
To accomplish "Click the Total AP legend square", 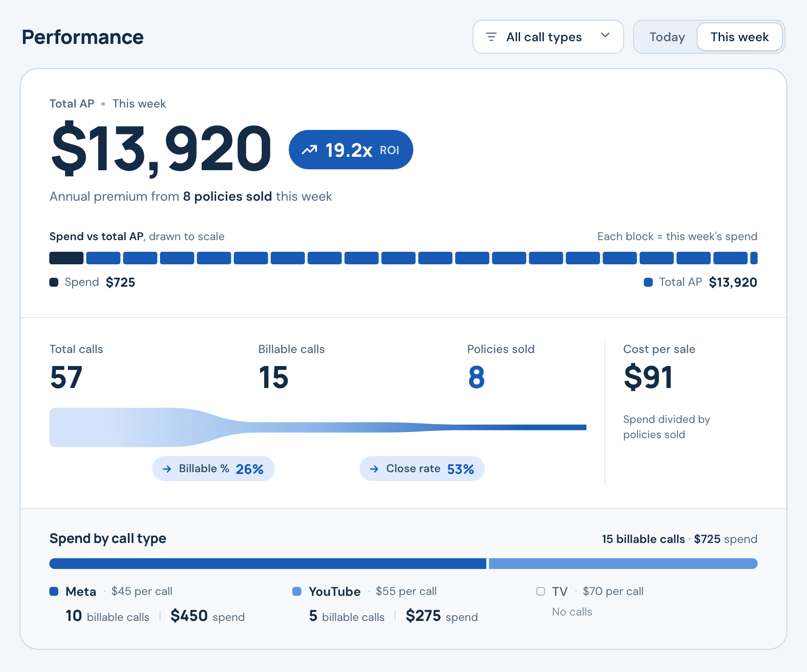I will pyautogui.click(x=648, y=282).
